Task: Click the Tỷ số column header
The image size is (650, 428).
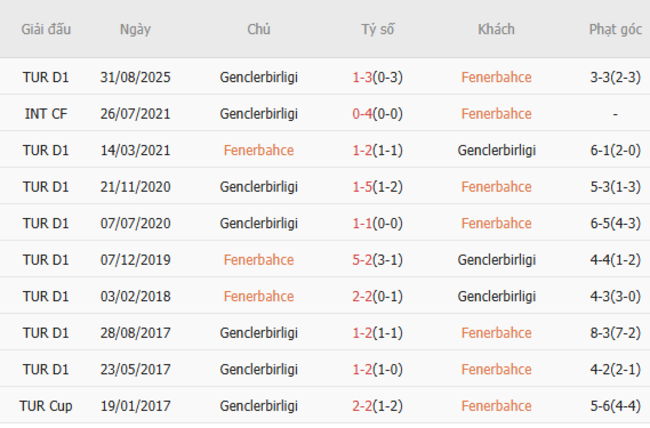Action: tap(378, 29)
